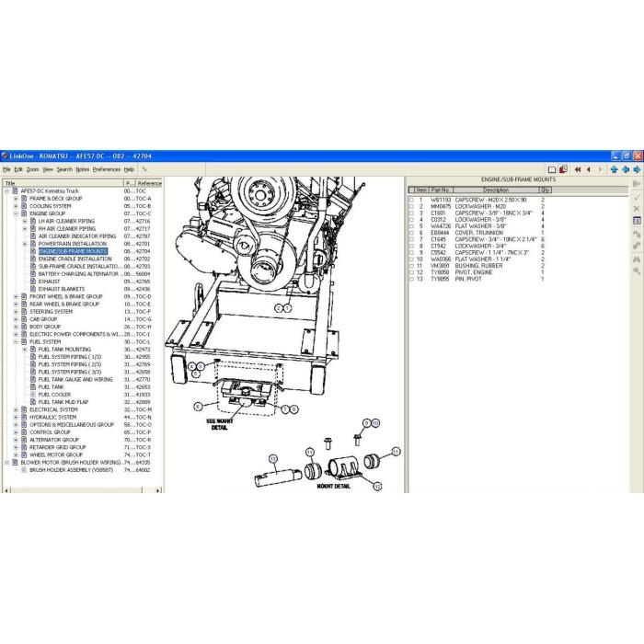Click the blank single-page view icon

click(x=552, y=169)
